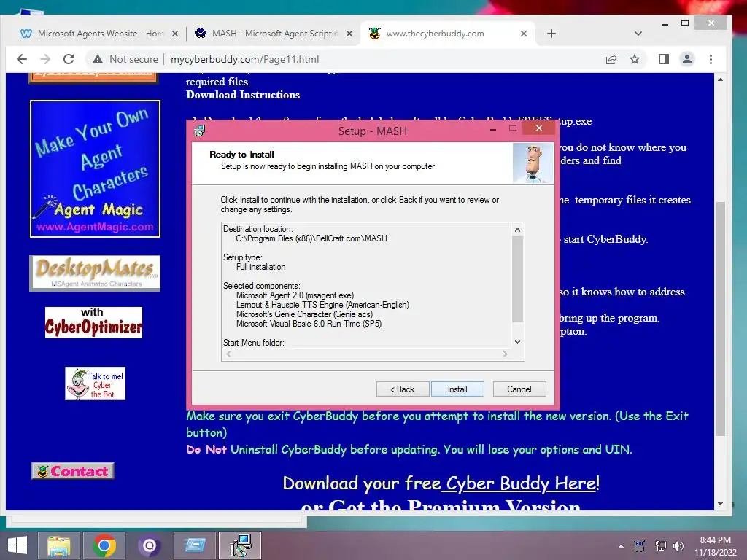This screenshot has height=560, width=747.
Task: Click the Destination location path text
Action: pos(311,238)
